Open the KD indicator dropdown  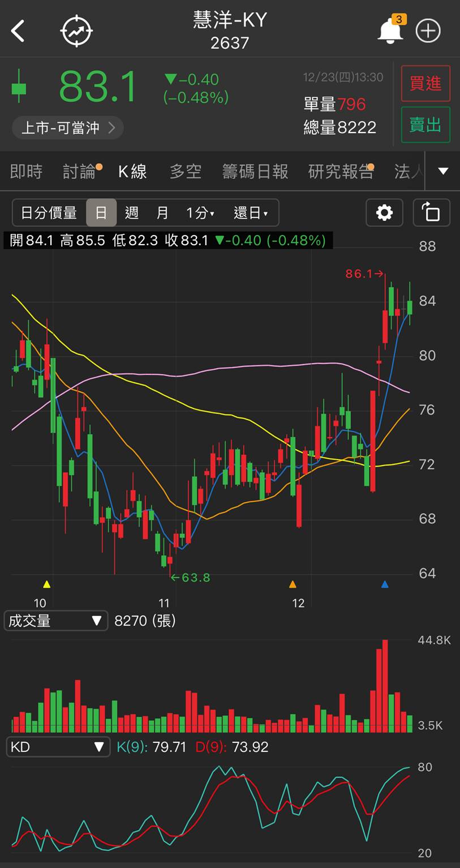[57, 747]
